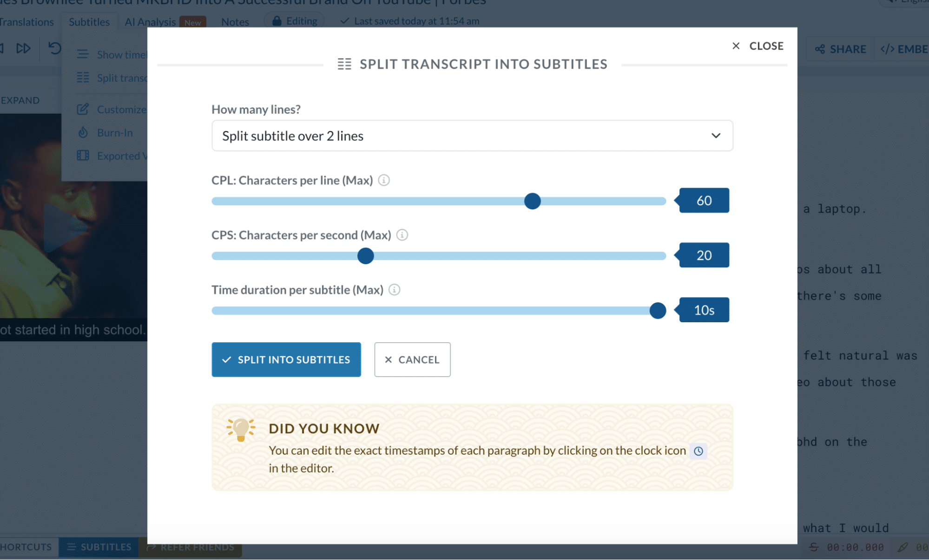Click the time duration info icon
The width and height of the screenshot is (929, 560).
click(394, 290)
